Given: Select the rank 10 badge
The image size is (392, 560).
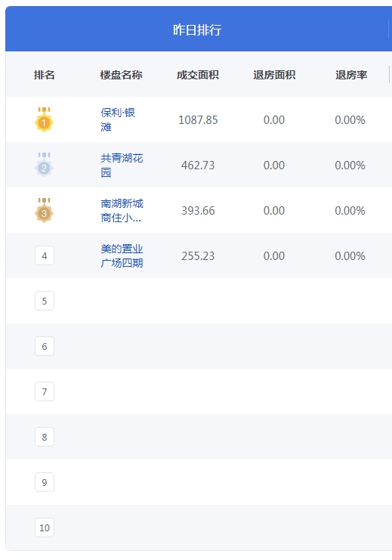Looking at the screenshot, I should (x=45, y=528).
